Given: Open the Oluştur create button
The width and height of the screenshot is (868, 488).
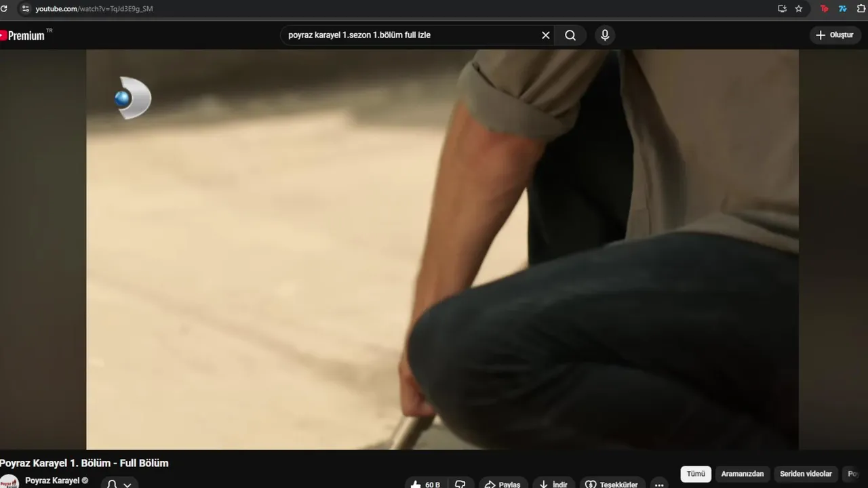Looking at the screenshot, I should tap(835, 35).
